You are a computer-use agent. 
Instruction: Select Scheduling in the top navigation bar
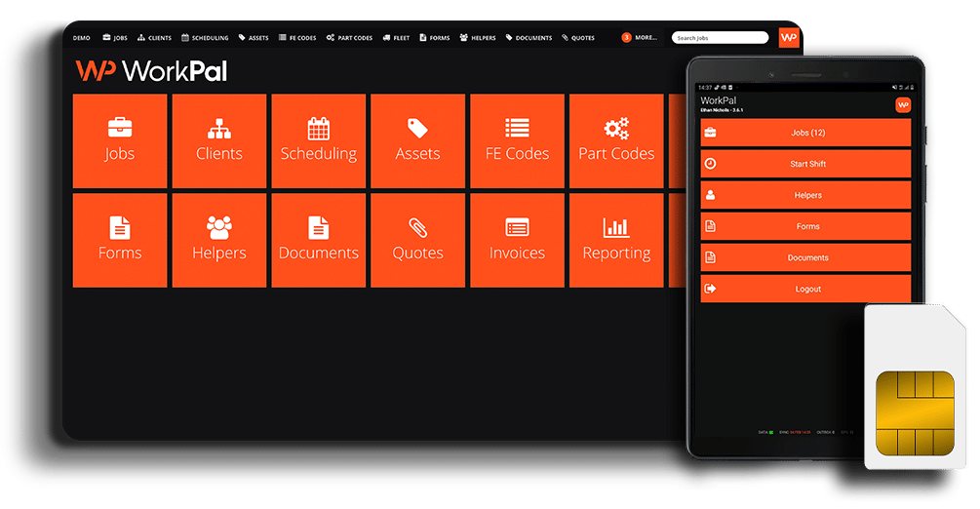(x=205, y=38)
